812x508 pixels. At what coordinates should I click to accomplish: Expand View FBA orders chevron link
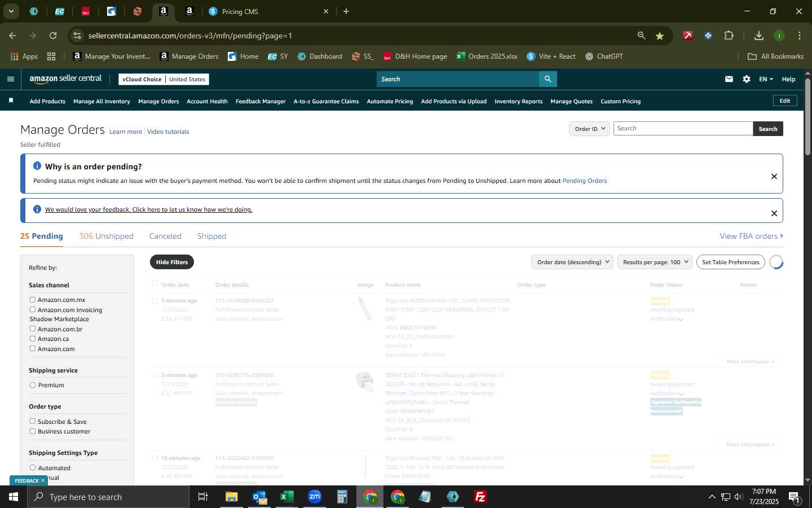click(751, 236)
